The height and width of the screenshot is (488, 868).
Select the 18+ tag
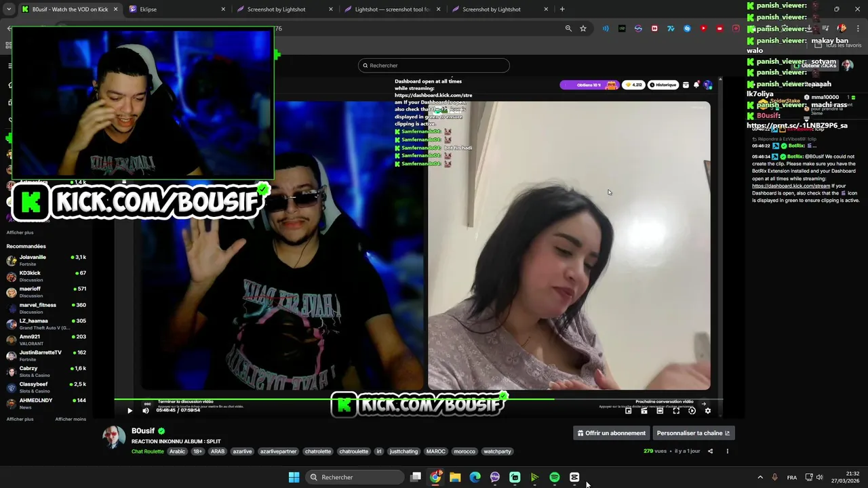197,451
